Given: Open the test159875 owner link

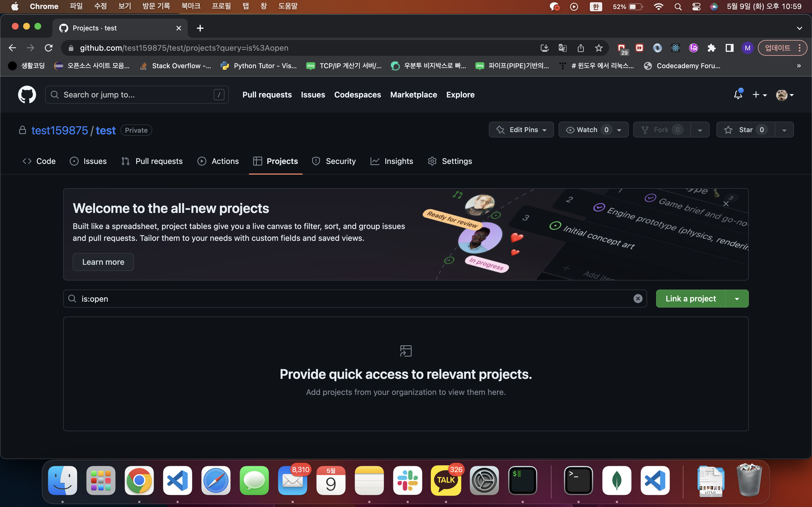Looking at the screenshot, I should pyautogui.click(x=60, y=130).
